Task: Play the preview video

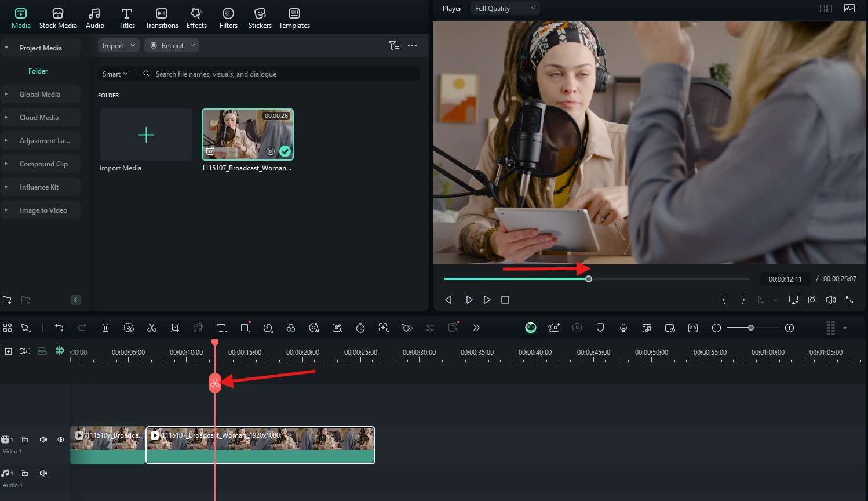Action: (487, 300)
